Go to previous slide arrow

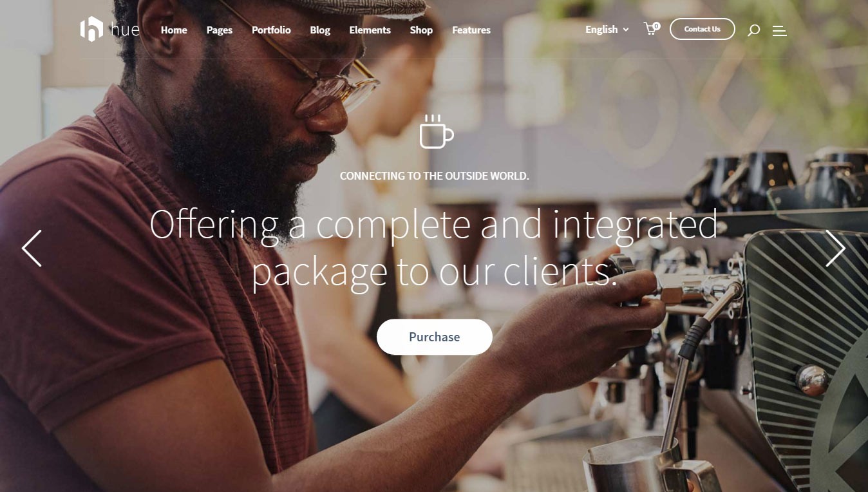[x=32, y=248]
